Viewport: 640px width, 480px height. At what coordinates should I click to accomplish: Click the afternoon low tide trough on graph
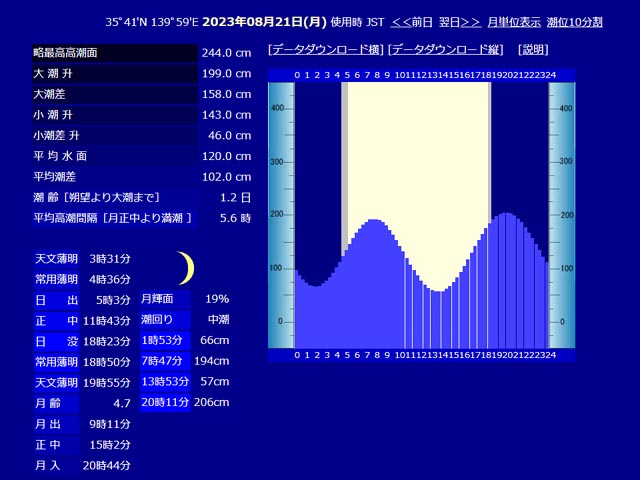[x=438, y=292]
